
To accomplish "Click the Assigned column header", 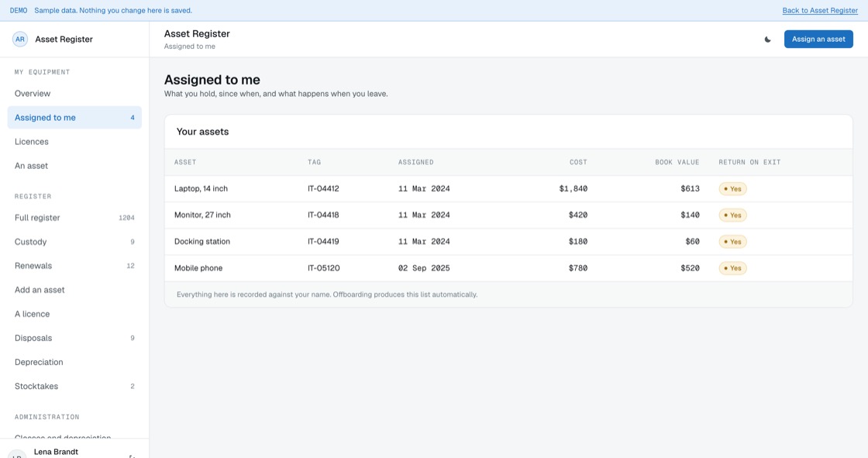I will click(x=415, y=162).
